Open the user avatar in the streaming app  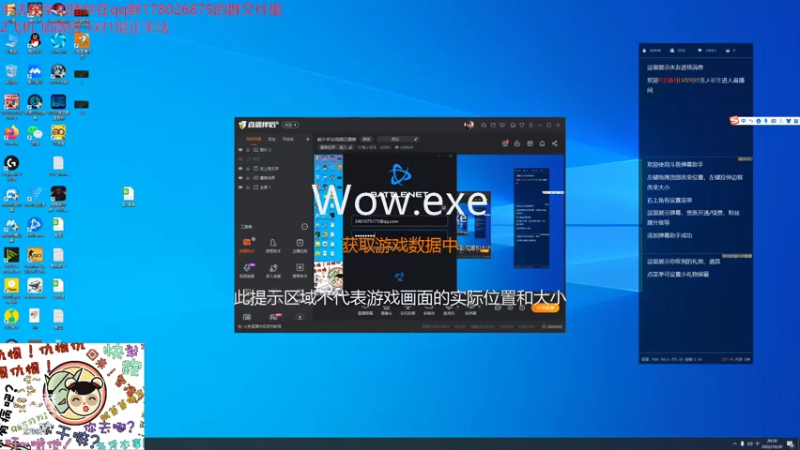tap(468, 125)
